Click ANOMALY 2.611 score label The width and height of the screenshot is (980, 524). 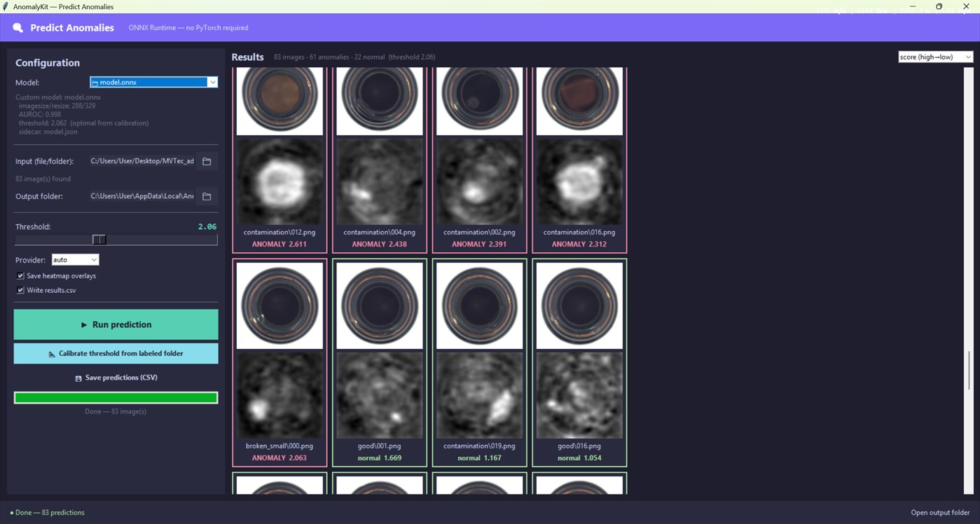coord(279,244)
